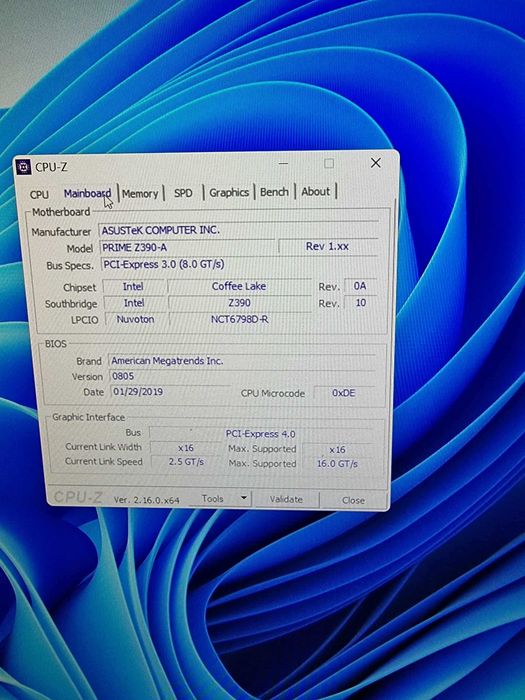
Task: Click current link speed 2.5 GT/s value
Action: [x=186, y=462]
